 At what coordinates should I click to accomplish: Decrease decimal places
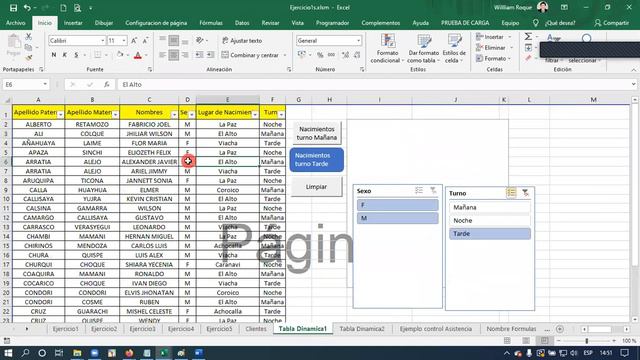point(357,55)
